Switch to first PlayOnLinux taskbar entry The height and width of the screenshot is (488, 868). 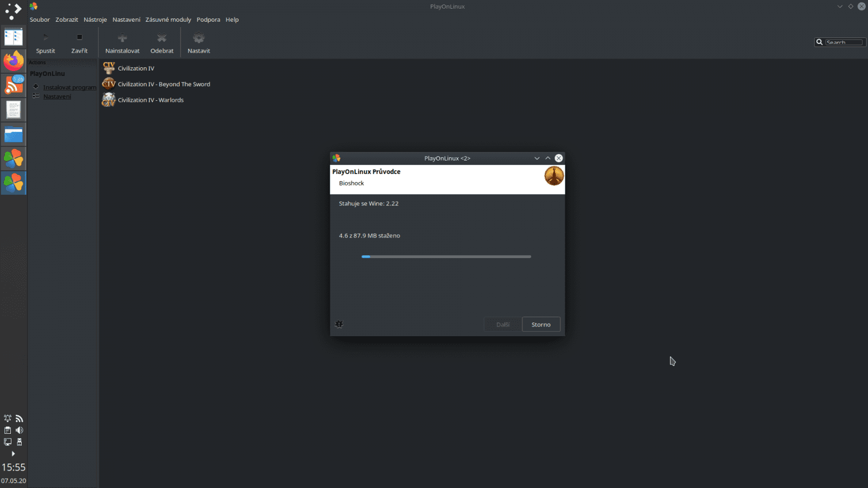(14, 158)
